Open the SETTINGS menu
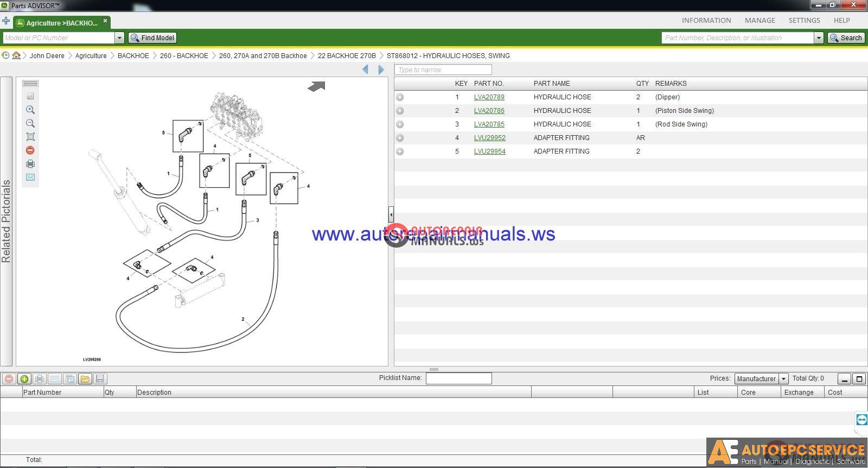The height and width of the screenshot is (468, 868). pyautogui.click(x=804, y=21)
